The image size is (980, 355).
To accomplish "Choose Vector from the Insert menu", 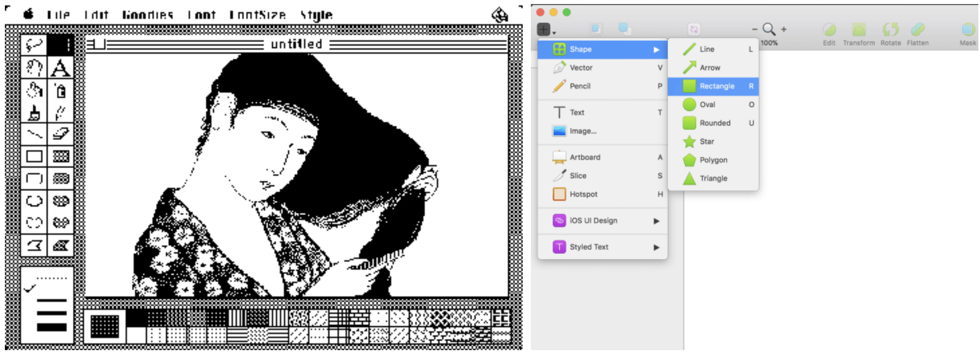I will click(603, 68).
